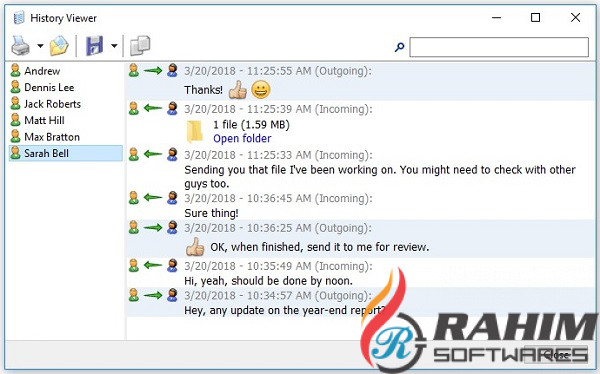Click the yellow folder icon of received file

[x=194, y=132]
